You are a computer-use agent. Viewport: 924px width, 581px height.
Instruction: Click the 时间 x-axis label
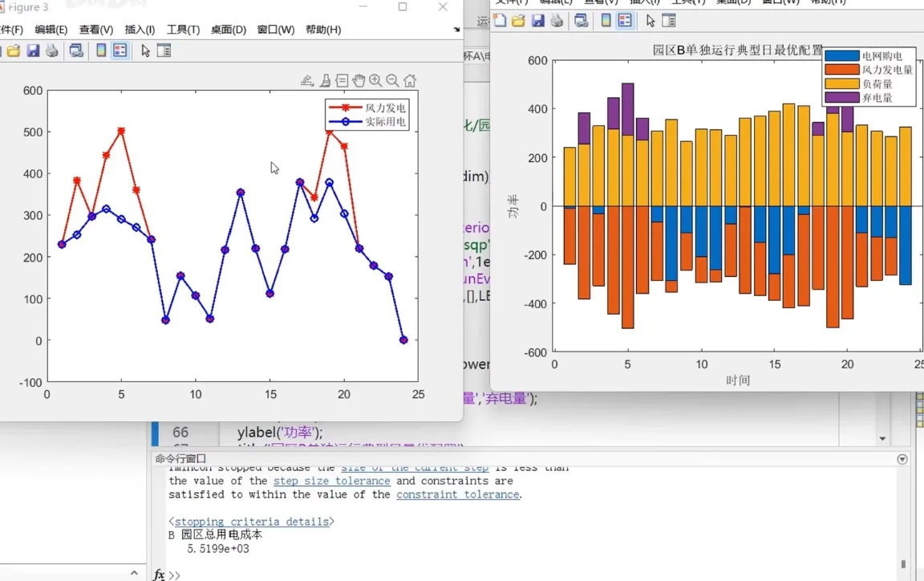point(738,380)
